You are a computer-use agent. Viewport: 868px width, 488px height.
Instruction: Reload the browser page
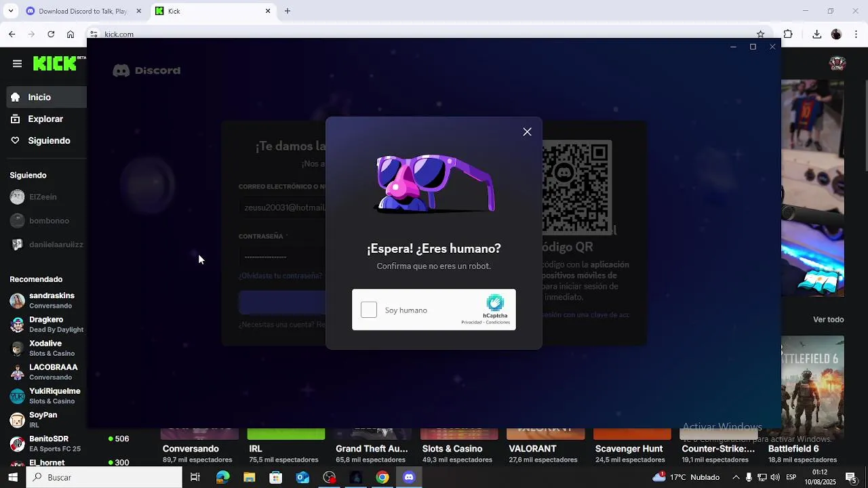point(51,34)
